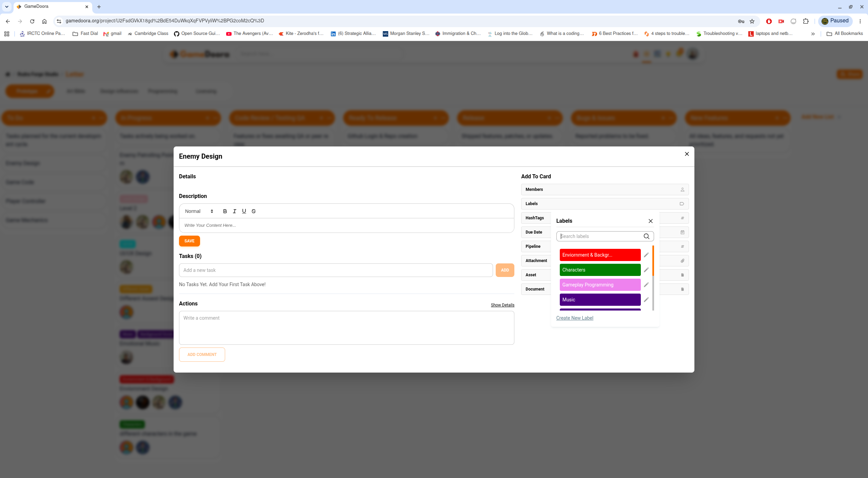
Task: Apply strikethrough formatting in description editor
Action: pyautogui.click(x=253, y=211)
